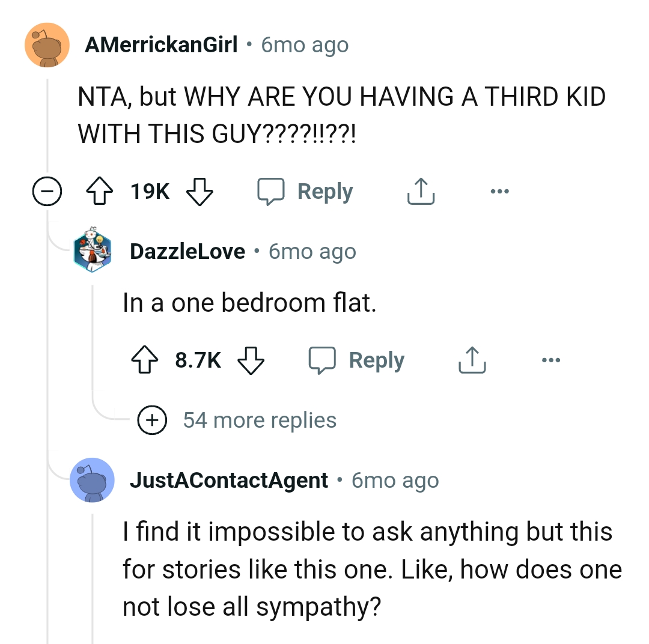Click the DazzleLove username link
Image resolution: width=649 pixels, height=644 pixels.
click(x=187, y=251)
